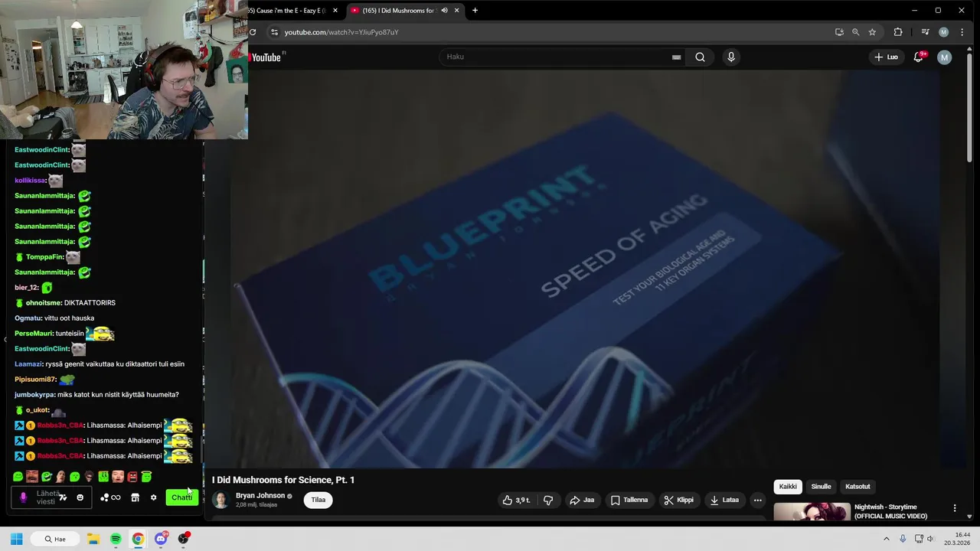Click the keyboard icon in search field
The width and height of the screenshot is (980, 551).
[x=676, y=57]
